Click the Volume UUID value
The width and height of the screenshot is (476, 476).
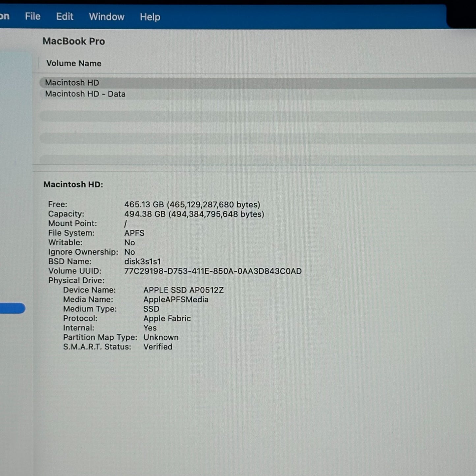coord(212,271)
